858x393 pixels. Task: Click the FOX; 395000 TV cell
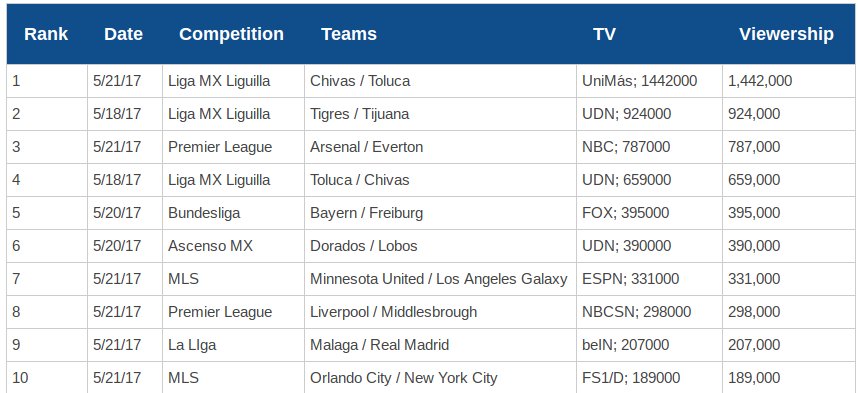tap(649, 213)
